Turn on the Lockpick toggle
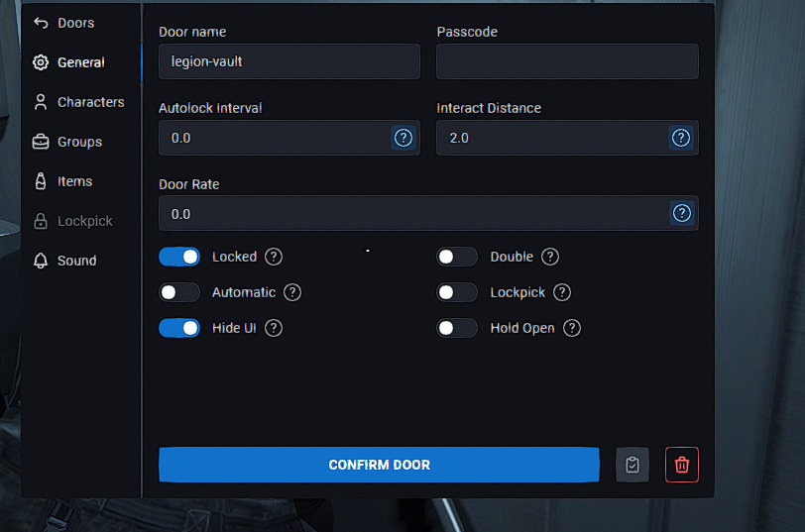This screenshot has height=532, width=805. click(x=457, y=292)
